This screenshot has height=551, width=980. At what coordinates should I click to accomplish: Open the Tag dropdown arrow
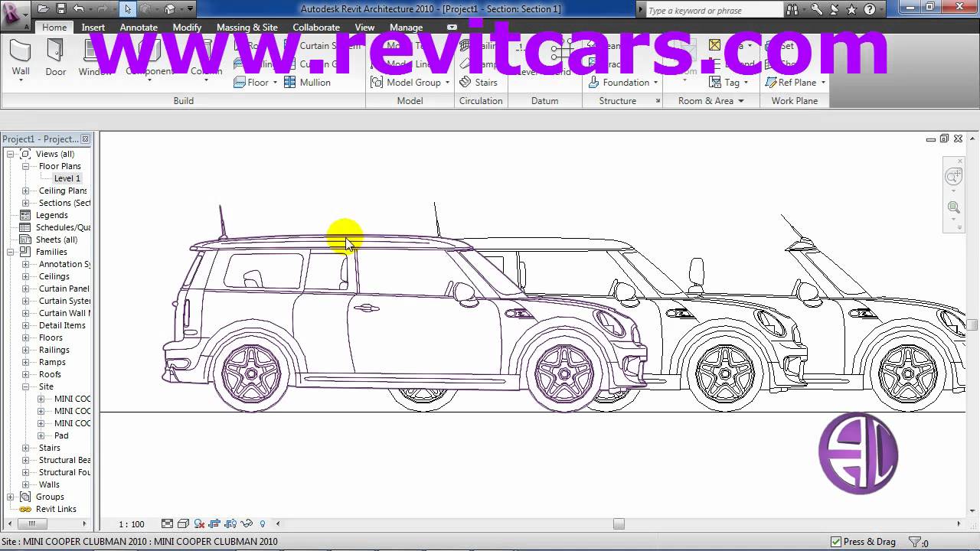click(746, 83)
